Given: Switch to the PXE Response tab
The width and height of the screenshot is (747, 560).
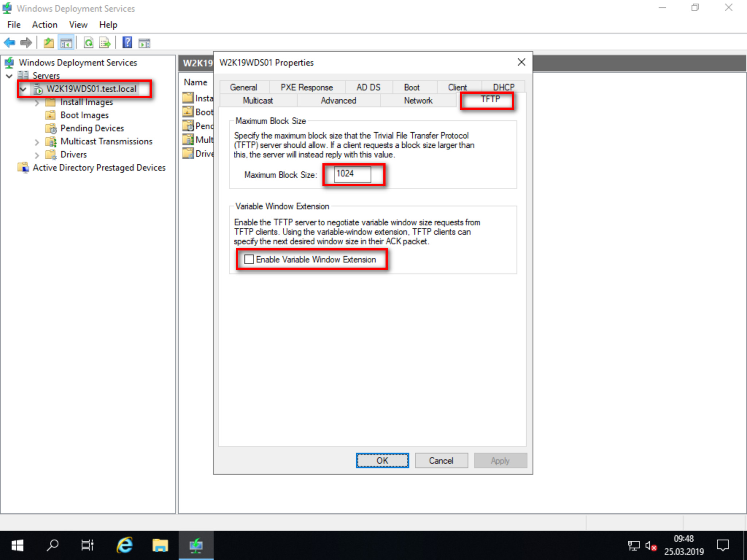Looking at the screenshot, I should pyautogui.click(x=306, y=87).
